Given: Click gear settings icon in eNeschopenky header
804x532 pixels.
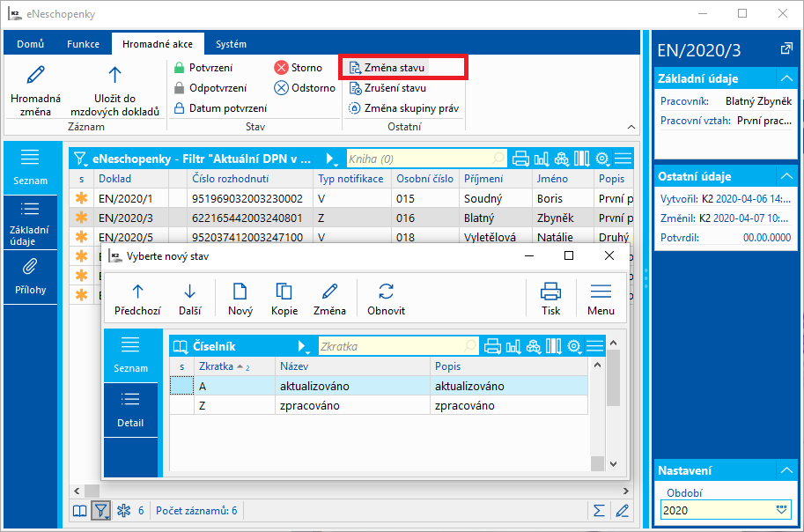Looking at the screenshot, I should (x=602, y=159).
